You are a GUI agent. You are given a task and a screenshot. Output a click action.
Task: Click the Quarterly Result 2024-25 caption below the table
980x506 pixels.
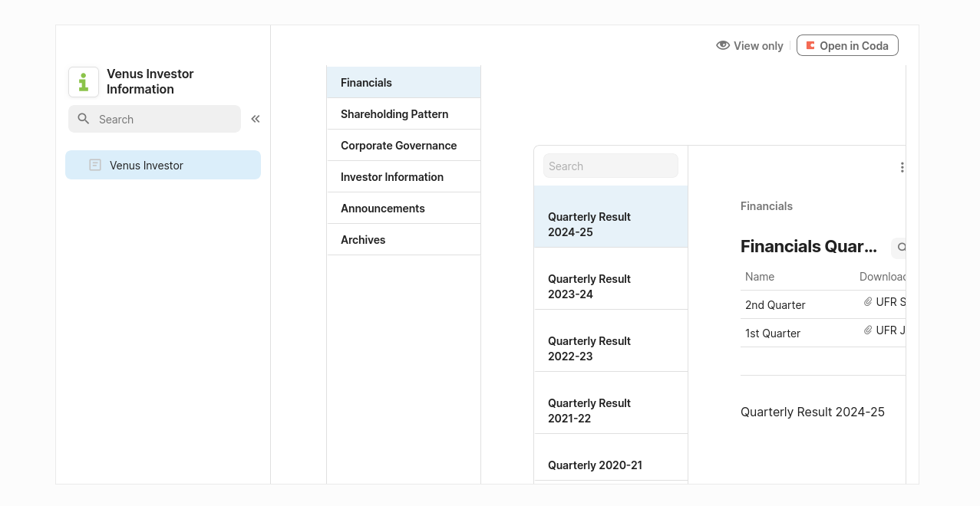pyautogui.click(x=813, y=412)
